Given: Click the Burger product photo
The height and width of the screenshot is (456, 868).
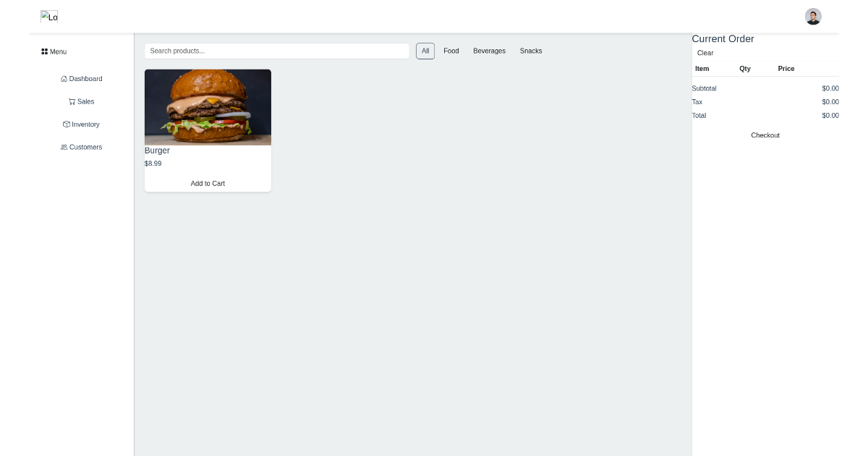Looking at the screenshot, I should [x=208, y=106].
